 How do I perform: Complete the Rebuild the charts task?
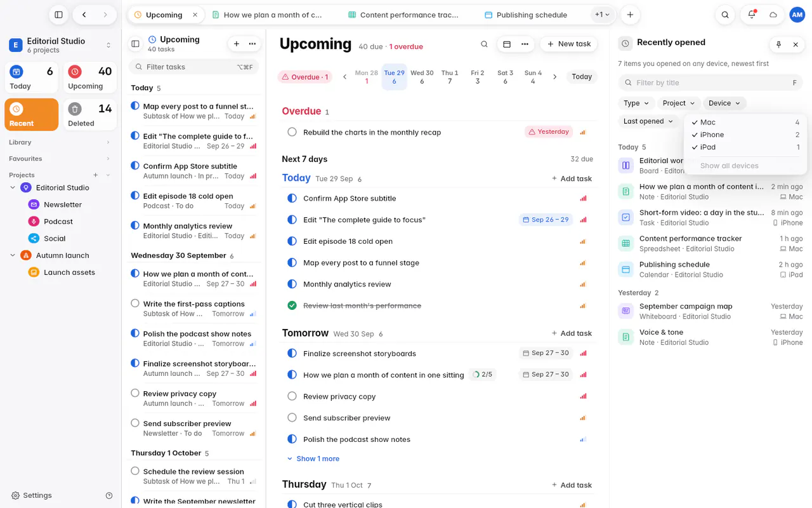tap(292, 132)
